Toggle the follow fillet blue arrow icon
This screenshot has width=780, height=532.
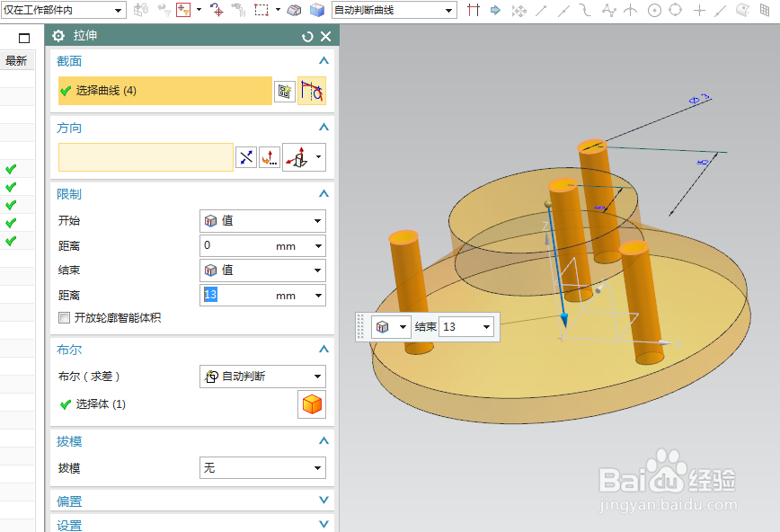click(x=495, y=10)
